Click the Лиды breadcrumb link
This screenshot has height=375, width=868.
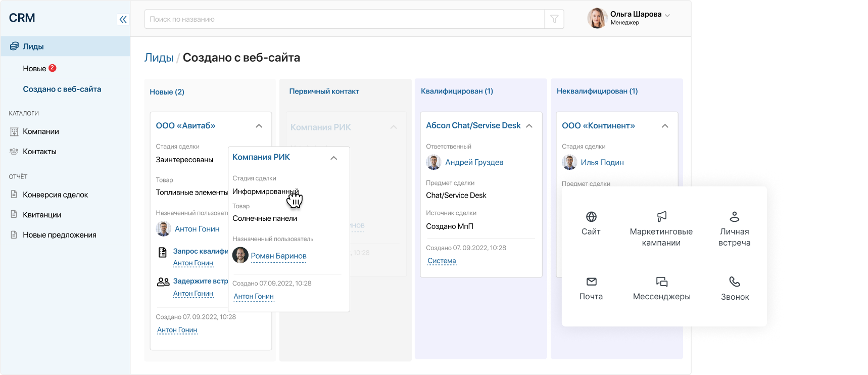click(159, 58)
